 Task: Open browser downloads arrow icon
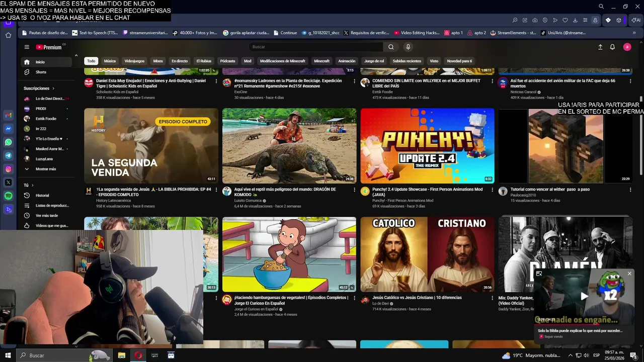click(575, 20)
